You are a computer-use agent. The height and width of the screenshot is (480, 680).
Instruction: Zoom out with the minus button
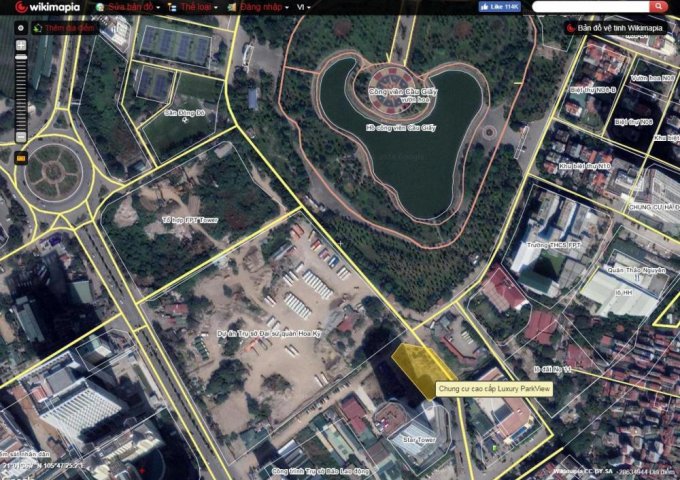(x=21, y=137)
